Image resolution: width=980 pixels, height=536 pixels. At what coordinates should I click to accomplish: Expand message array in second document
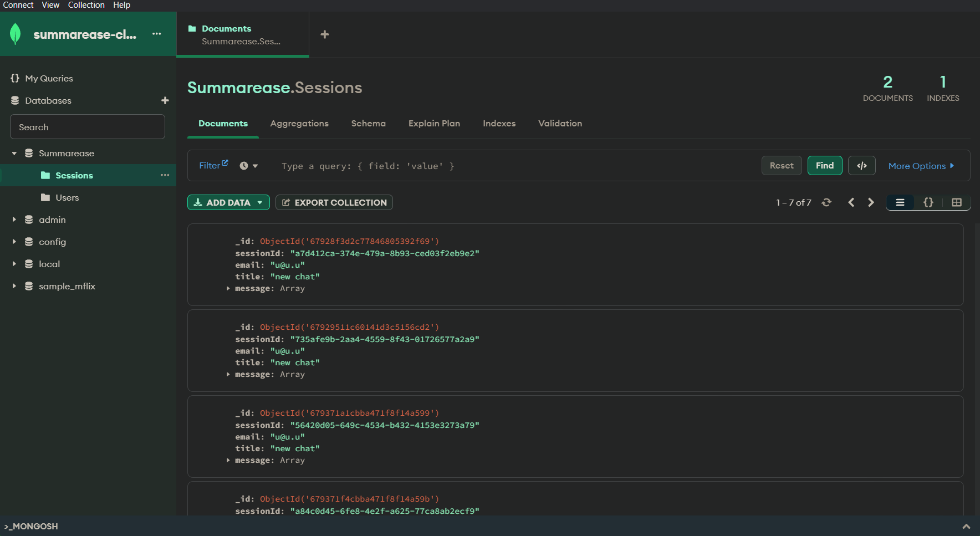(x=228, y=374)
